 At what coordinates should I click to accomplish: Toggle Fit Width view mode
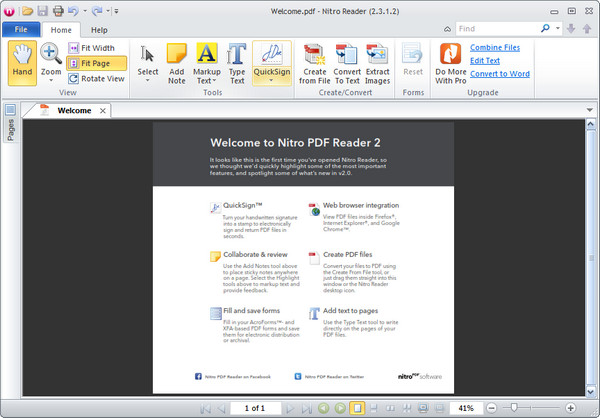point(92,48)
